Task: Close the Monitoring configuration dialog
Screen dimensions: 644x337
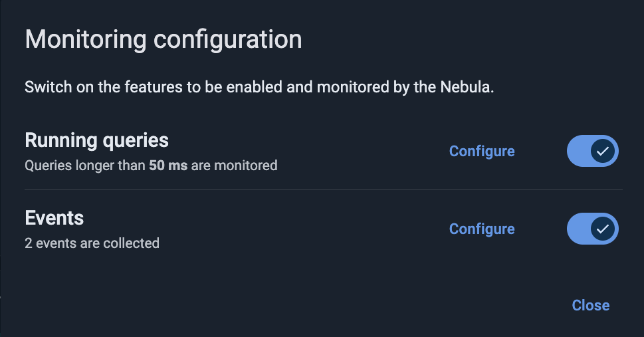Action: point(590,305)
